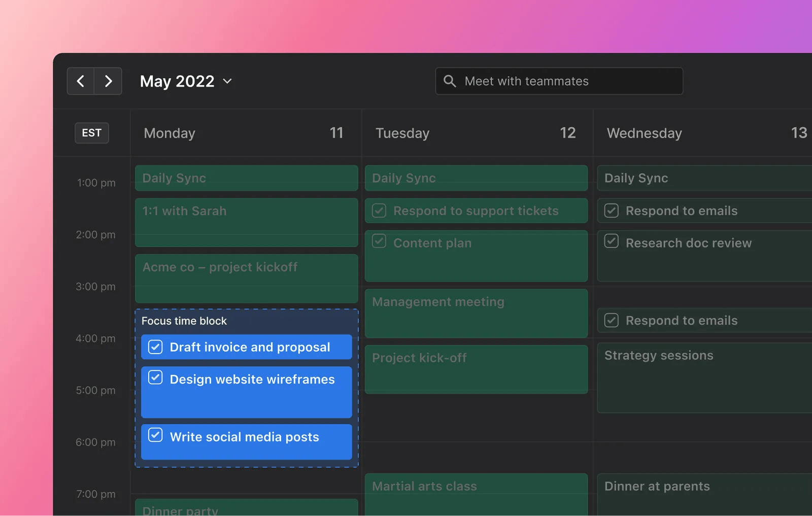Select the Focus time block label
The height and width of the screenshot is (516, 812).
[x=184, y=321]
